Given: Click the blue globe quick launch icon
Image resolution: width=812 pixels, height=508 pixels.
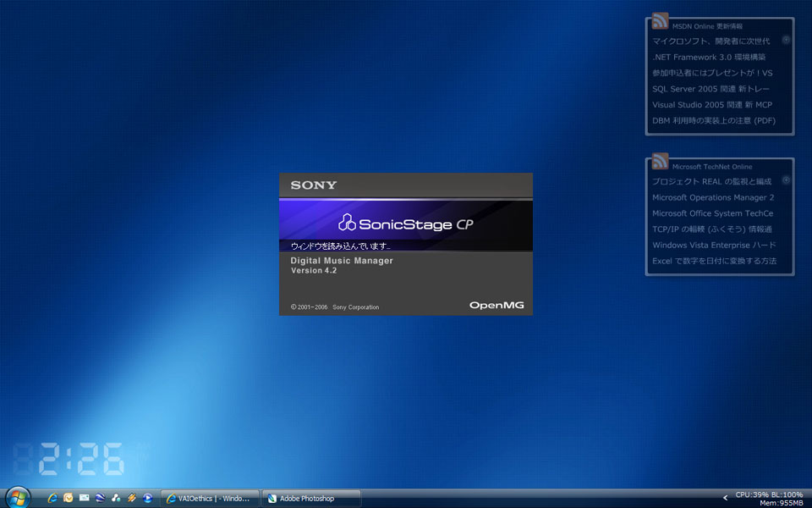Looking at the screenshot, I should [100, 498].
